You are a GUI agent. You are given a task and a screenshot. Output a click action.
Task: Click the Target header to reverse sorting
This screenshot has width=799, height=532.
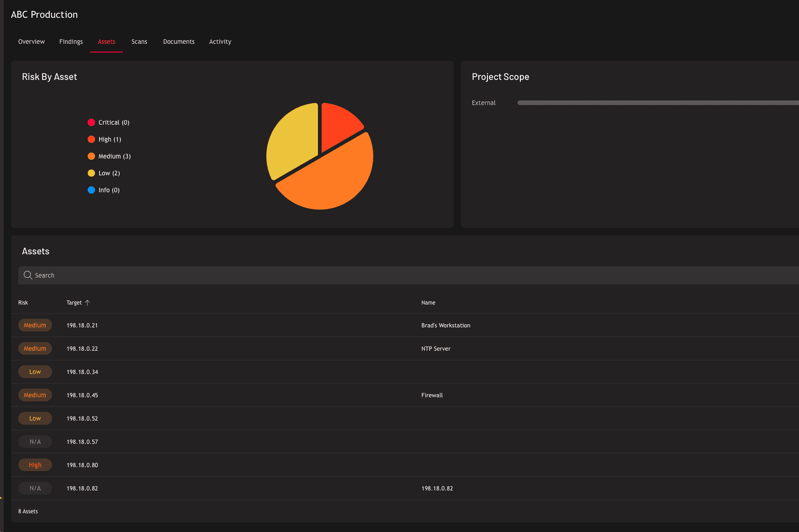pos(74,302)
